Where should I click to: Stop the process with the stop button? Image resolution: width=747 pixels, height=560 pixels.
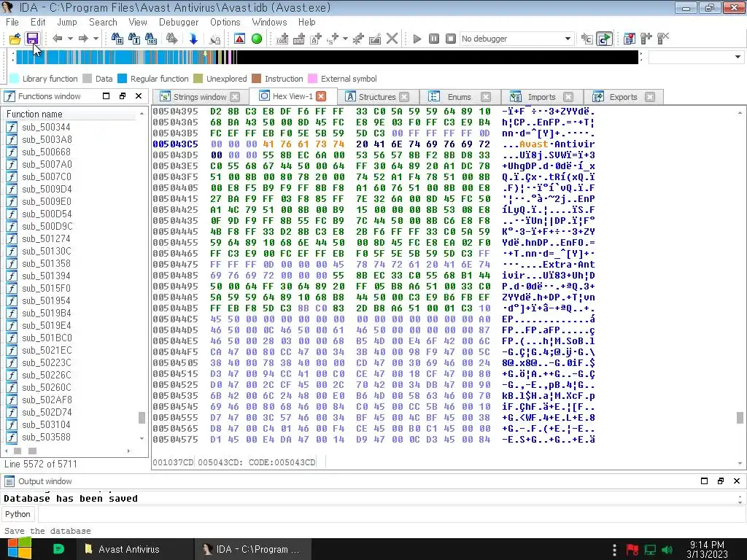tap(451, 39)
